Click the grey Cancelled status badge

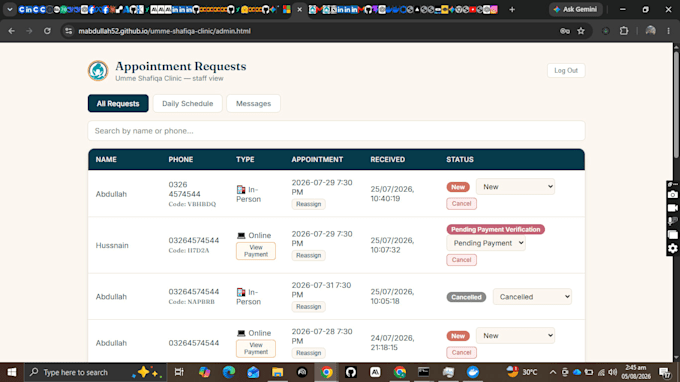tap(466, 297)
